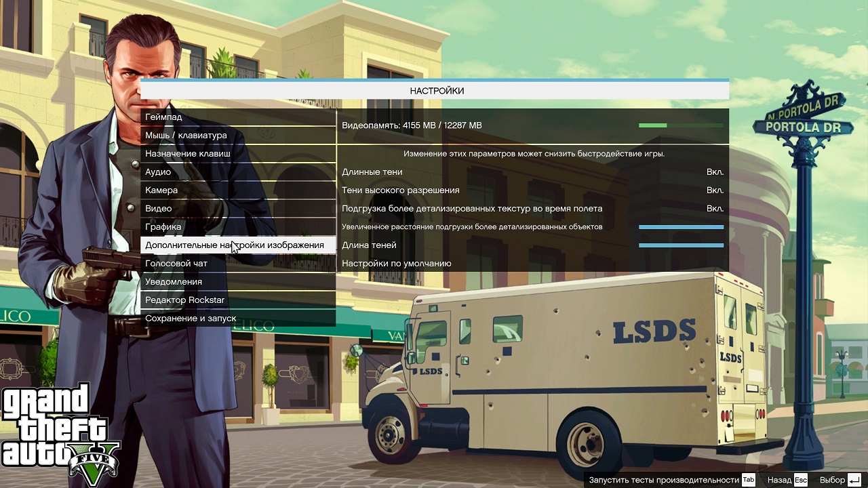
Task: Select the Тени высокого разрешения row label
Action: 400,190
